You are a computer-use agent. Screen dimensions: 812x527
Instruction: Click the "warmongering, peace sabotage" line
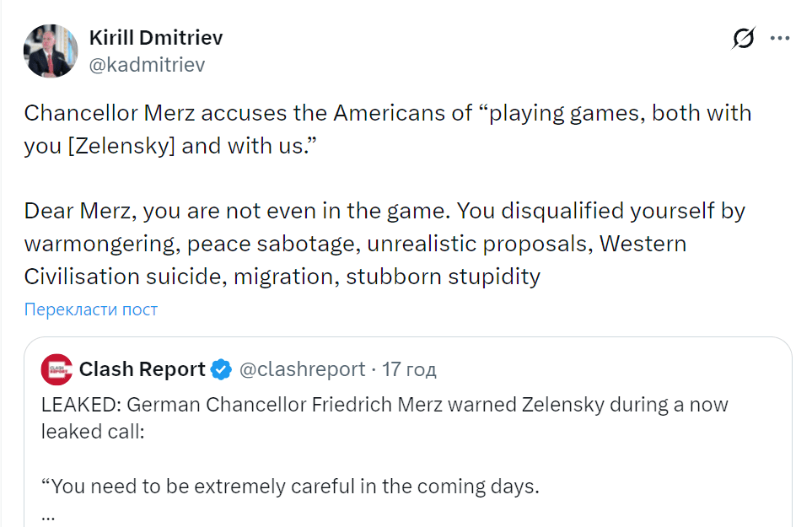tap(354, 243)
